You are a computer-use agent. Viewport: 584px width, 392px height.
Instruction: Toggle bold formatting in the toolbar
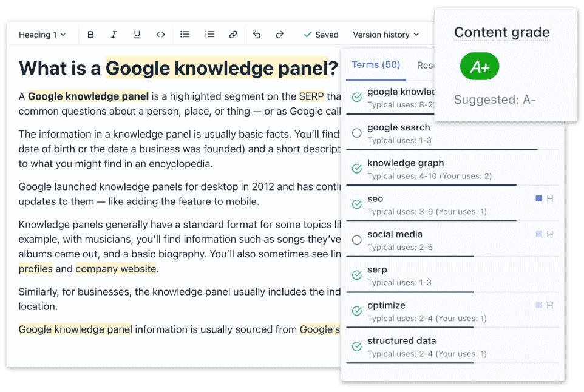91,35
